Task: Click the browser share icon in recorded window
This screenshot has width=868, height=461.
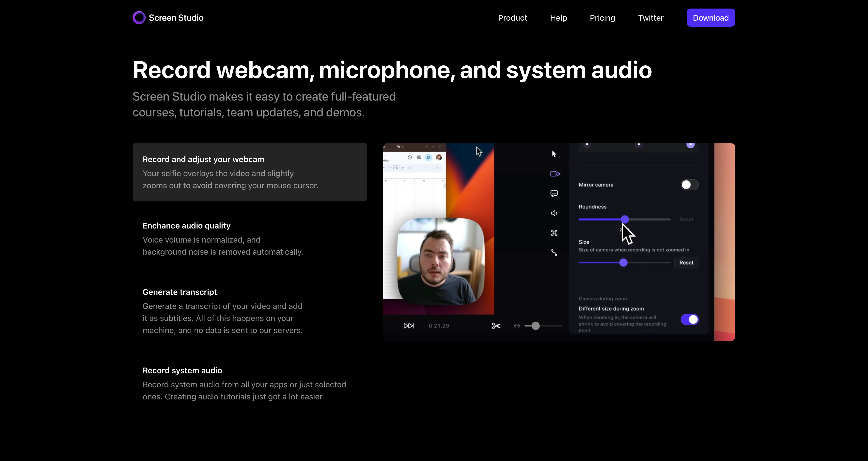Action: click(426, 147)
